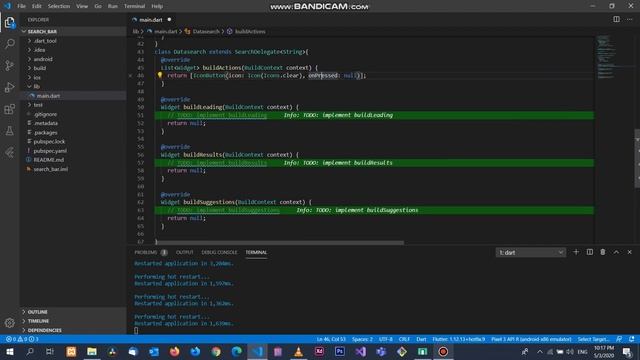640x360 pixels.
Task: Open Windows Start menu
Action: click(x=9, y=351)
